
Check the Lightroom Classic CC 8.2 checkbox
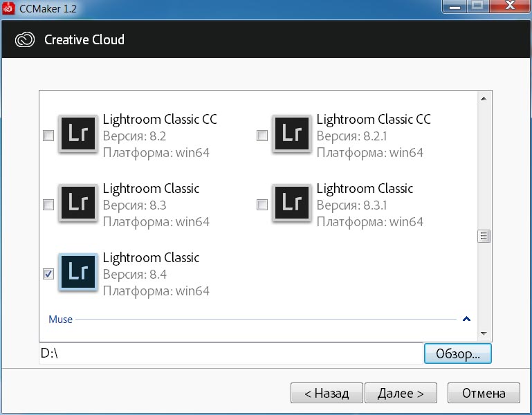point(48,136)
